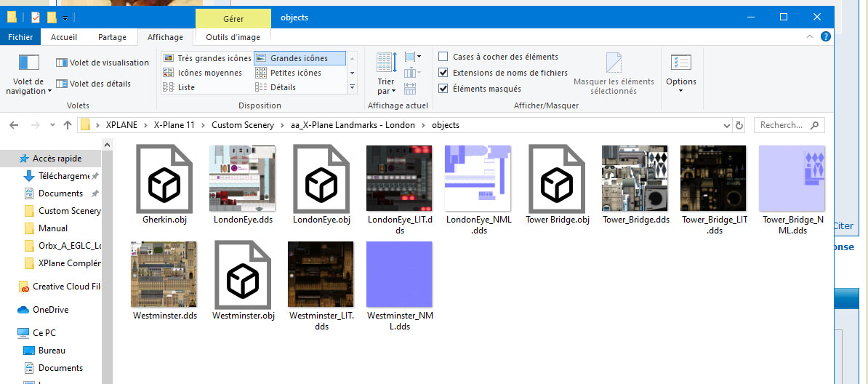Navigate to aa_X-Plane Landmarks - London breadcrumb

tap(353, 125)
